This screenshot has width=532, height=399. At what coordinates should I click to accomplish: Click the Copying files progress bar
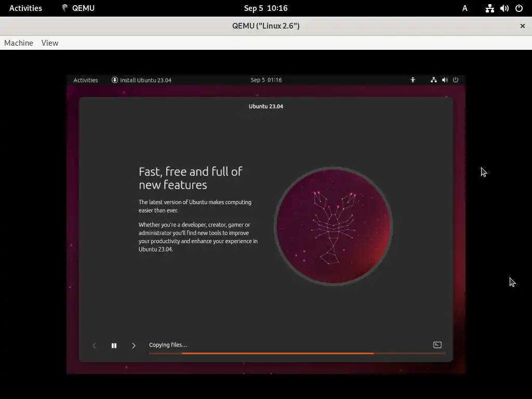(297, 353)
